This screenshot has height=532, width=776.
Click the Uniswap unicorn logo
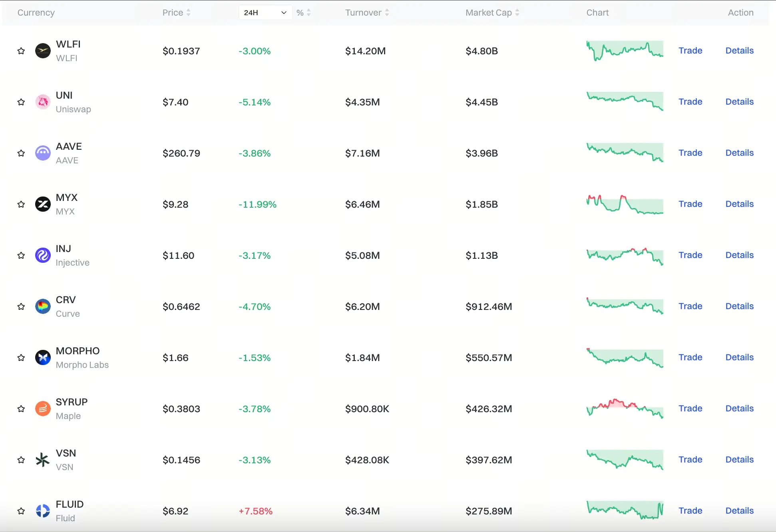[x=43, y=102]
